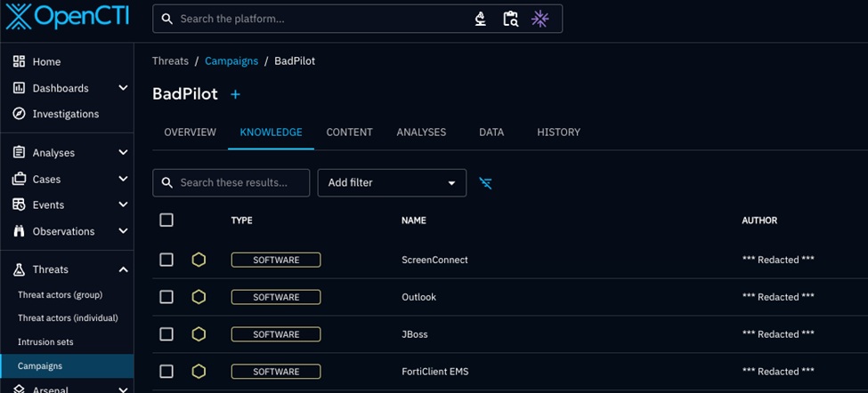Select Campaigns in sidebar
Image resolution: width=868 pixels, height=393 pixels.
[67, 366]
